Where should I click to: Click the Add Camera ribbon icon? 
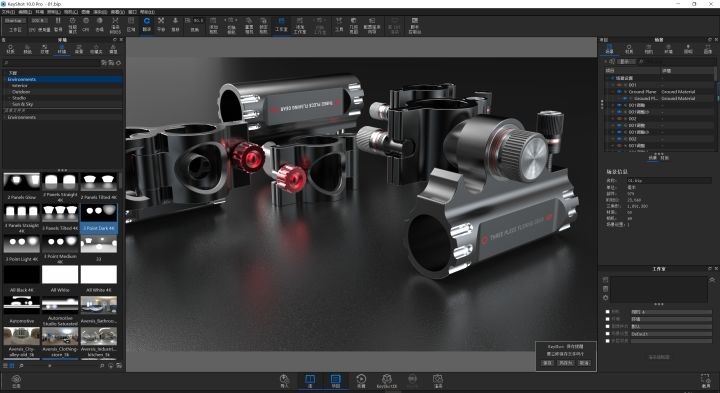click(x=214, y=25)
